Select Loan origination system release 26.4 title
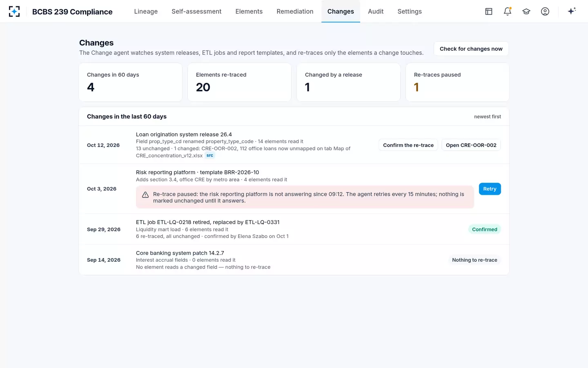 184,134
